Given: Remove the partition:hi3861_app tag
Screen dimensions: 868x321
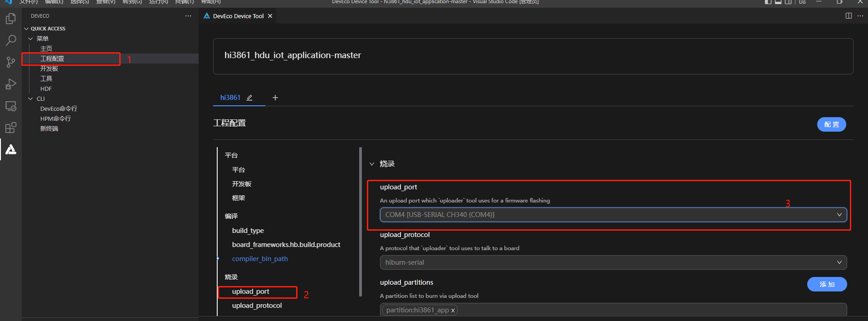Looking at the screenshot, I should (453, 311).
